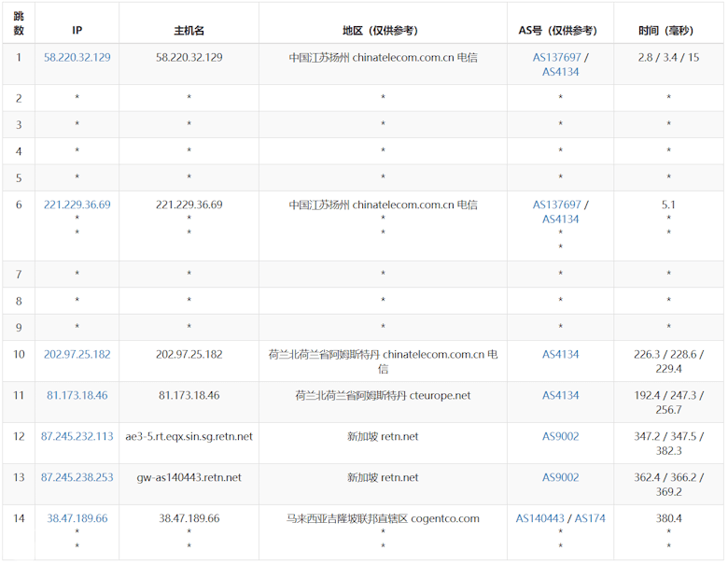
Task: Open IP link 58.220.32.129 in hop 1
Action: (x=77, y=57)
